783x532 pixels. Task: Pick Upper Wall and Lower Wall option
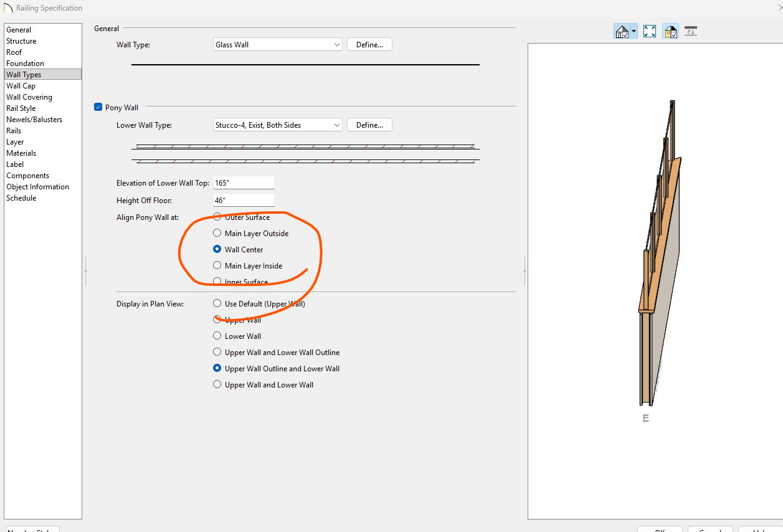click(x=217, y=384)
